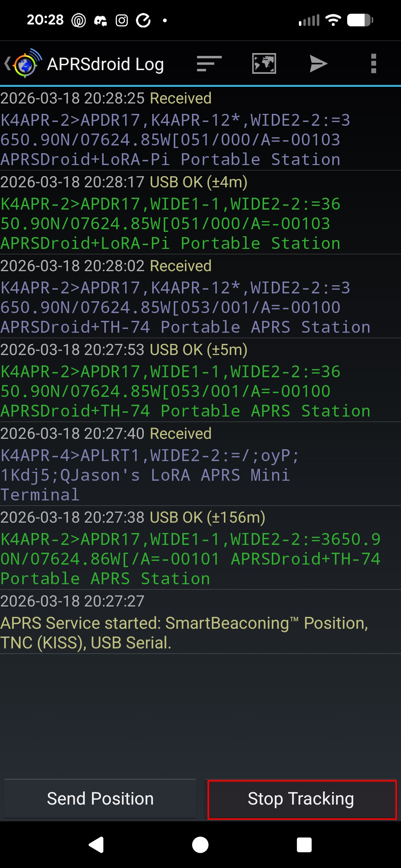Viewport: 401px width, 868px height.
Task: Tap the APRS Service started log entry
Action: [x=200, y=622]
